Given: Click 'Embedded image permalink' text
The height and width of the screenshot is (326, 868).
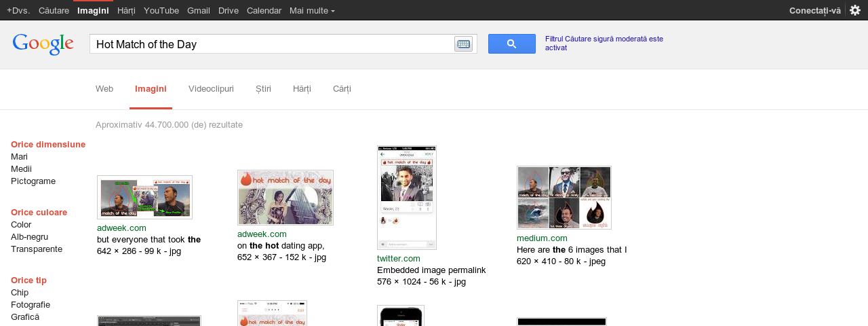Looking at the screenshot, I should tap(431, 270).
